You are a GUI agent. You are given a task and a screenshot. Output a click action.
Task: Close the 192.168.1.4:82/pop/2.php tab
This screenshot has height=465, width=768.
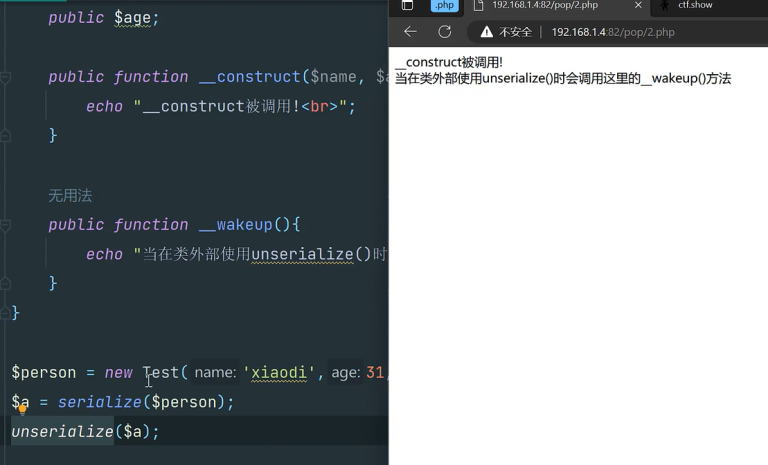(x=638, y=6)
